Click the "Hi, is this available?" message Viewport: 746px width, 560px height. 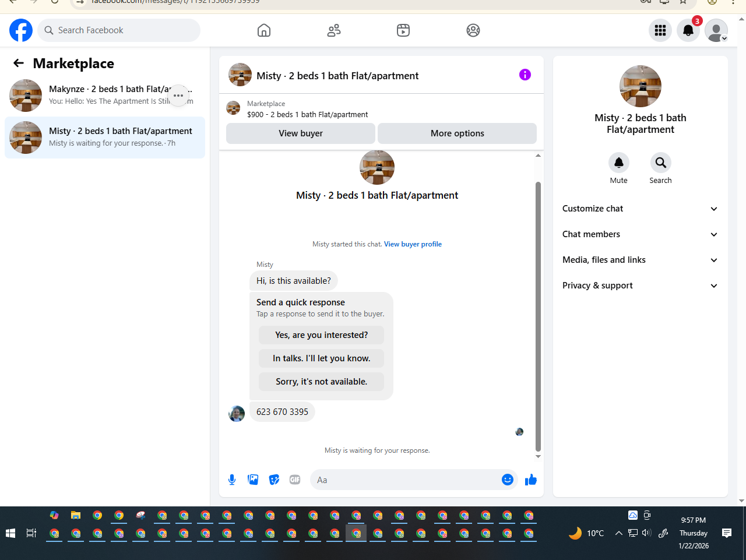tap(294, 280)
